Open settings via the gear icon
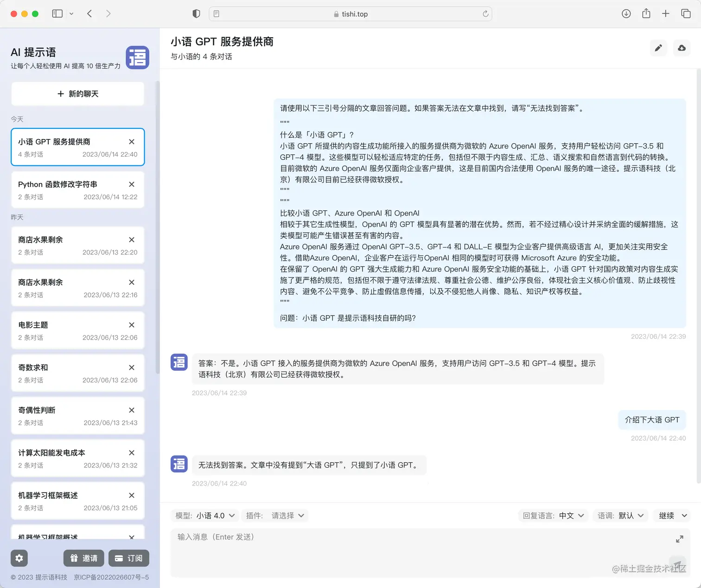Screen dimensions: 701x588 click(19, 558)
